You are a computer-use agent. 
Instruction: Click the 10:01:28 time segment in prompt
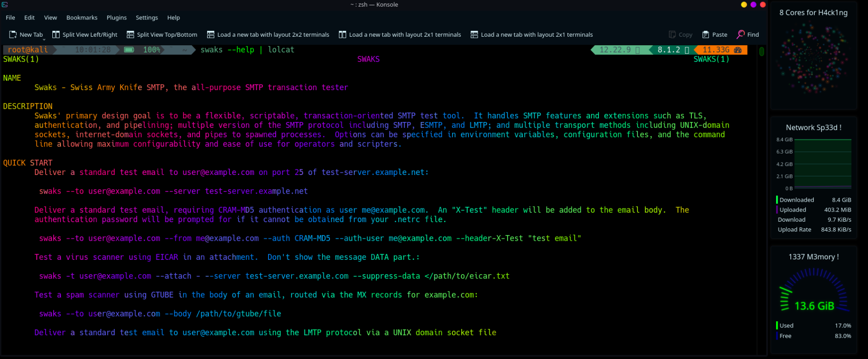point(93,50)
